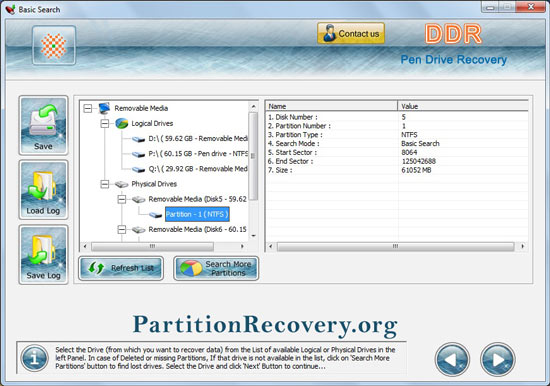Image resolution: width=550 pixels, height=386 pixels.
Task: Open the Contact us button
Action: [351, 33]
